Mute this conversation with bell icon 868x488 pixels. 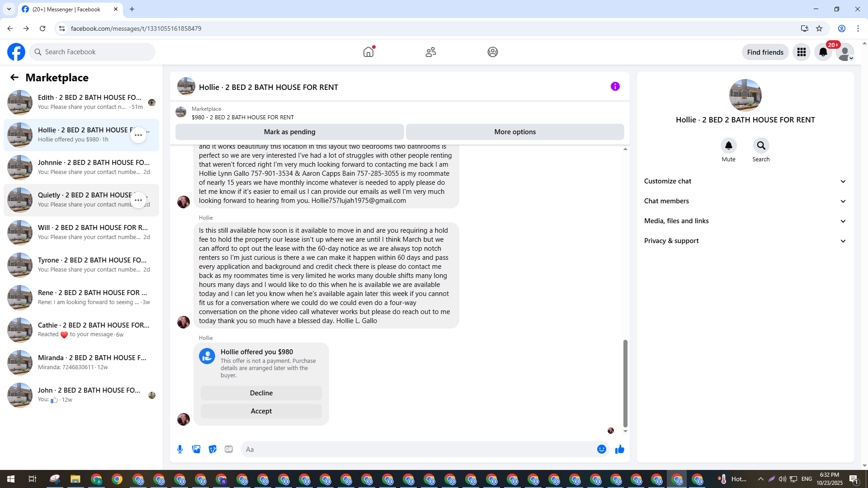point(728,145)
